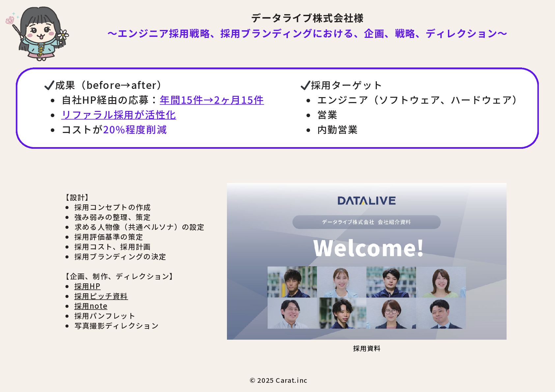The height and width of the screenshot is (392, 555).
Task: Open the 採用HP link
Action: coord(87,286)
